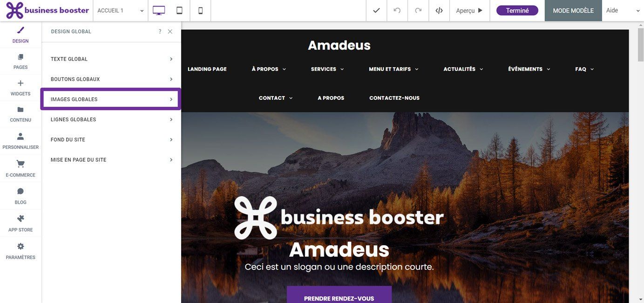The image size is (644, 303).
Task: Click the Prendre Rendez-vous button
Action: pos(339,296)
